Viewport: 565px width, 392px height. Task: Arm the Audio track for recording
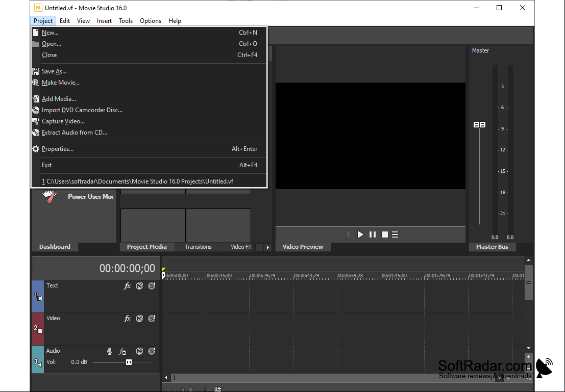(110, 351)
